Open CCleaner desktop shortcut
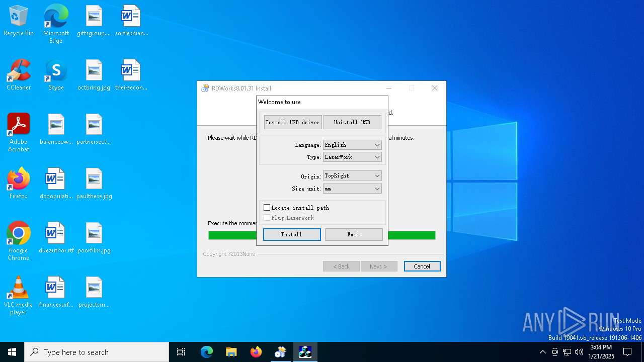Screen dimensions: 644x362 [x=19, y=75]
